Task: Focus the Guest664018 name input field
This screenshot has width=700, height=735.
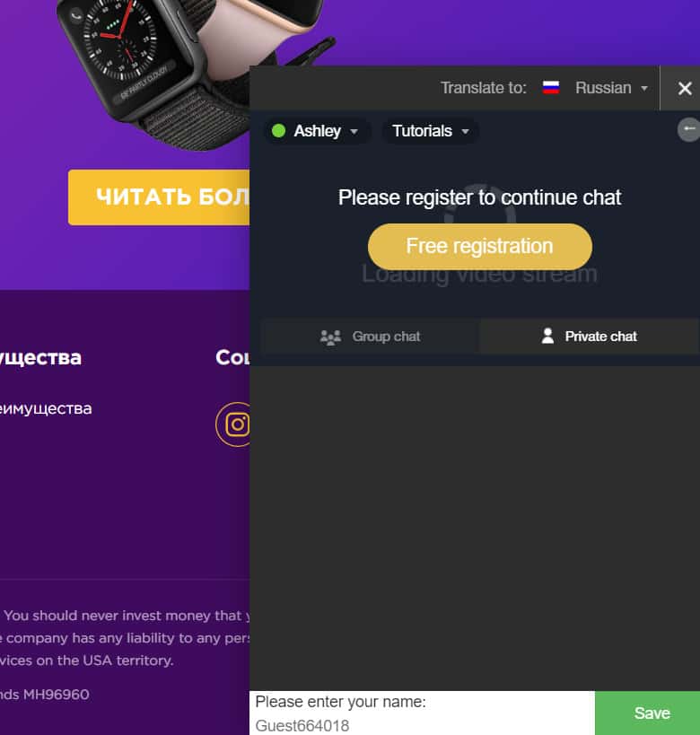Action: tap(423, 725)
